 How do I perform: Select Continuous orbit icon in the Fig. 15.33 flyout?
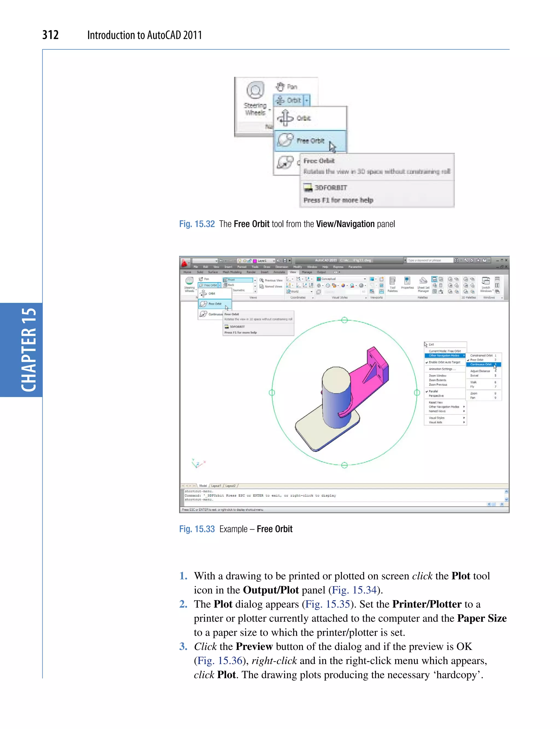tap(203, 314)
